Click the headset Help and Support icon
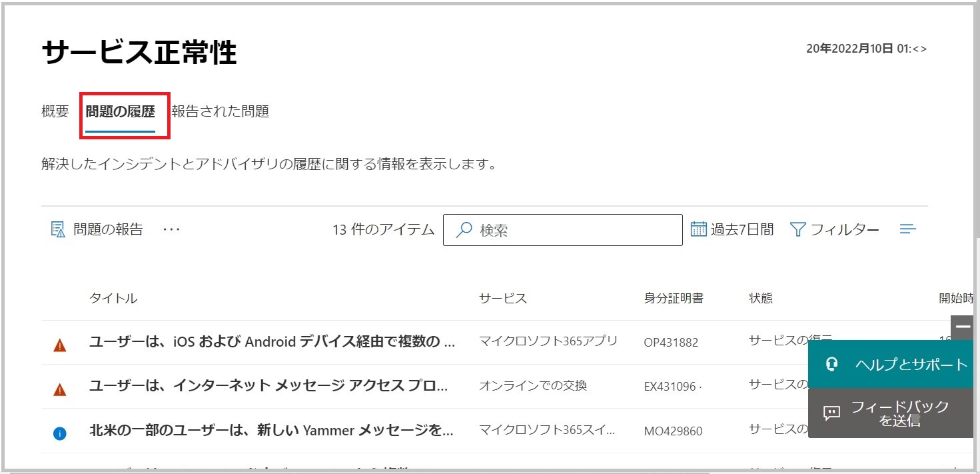This screenshot has width=980, height=474. coord(831,365)
